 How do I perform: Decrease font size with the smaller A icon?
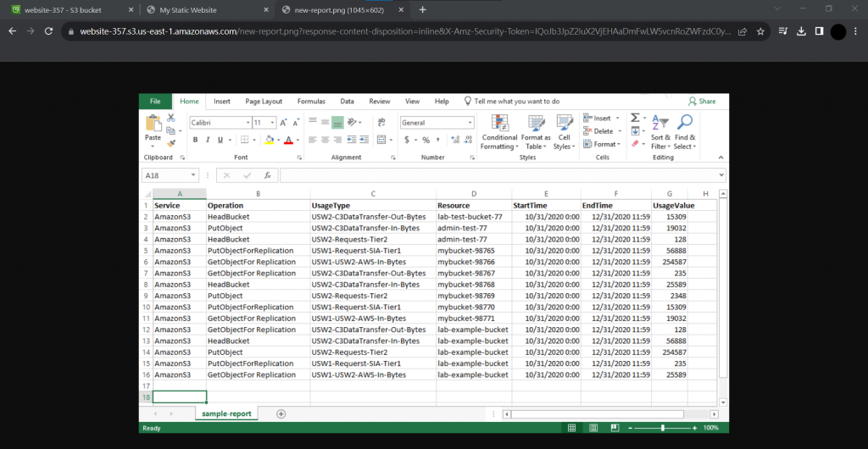296,123
